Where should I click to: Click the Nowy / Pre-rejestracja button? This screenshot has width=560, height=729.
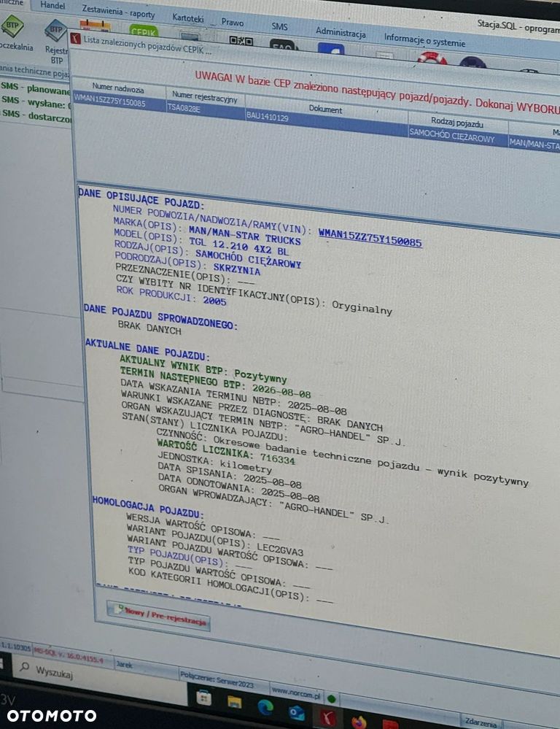click(158, 615)
